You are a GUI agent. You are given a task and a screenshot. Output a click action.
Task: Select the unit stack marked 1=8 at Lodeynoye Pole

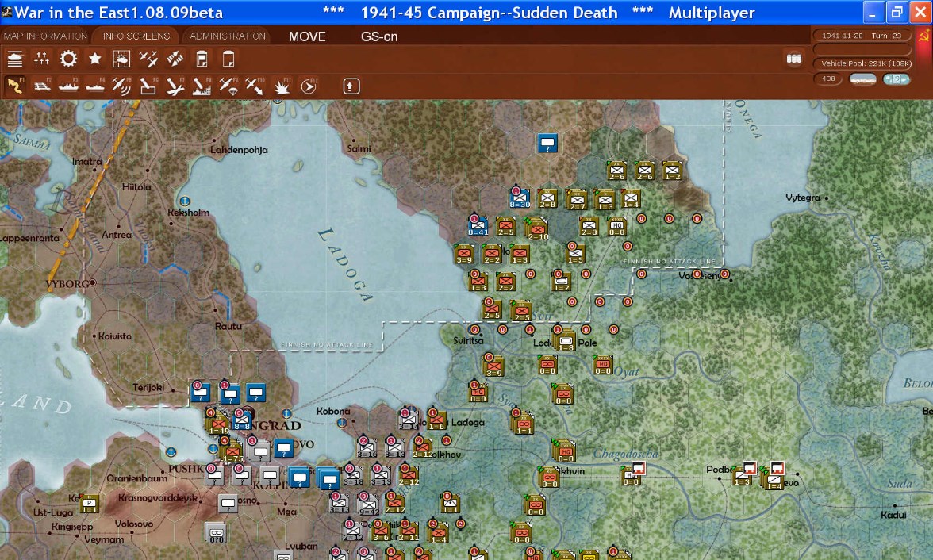565,339
